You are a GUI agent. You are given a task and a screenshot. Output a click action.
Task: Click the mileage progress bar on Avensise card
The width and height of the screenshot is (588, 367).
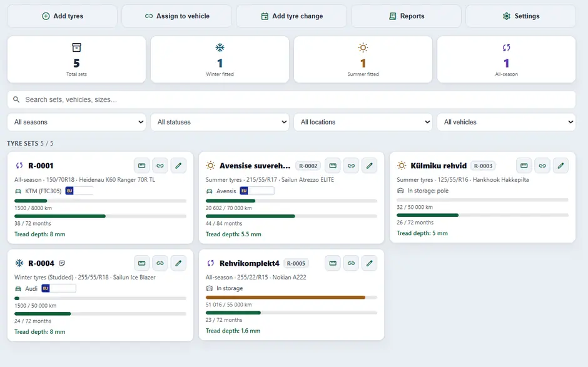click(x=291, y=201)
